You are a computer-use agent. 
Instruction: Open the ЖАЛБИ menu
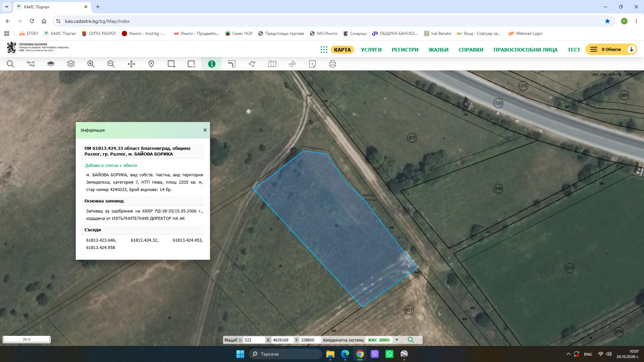point(438,49)
